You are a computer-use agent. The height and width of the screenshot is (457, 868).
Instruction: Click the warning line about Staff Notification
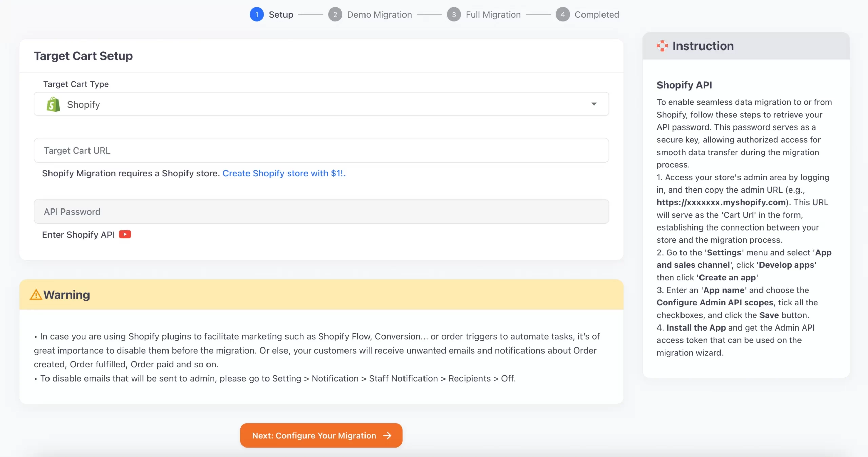[275, 378]
